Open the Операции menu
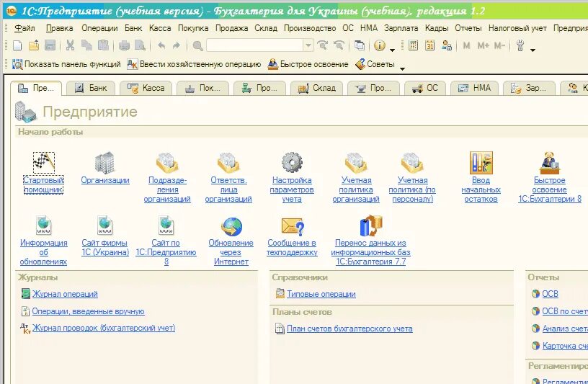 tap(99, 28)
